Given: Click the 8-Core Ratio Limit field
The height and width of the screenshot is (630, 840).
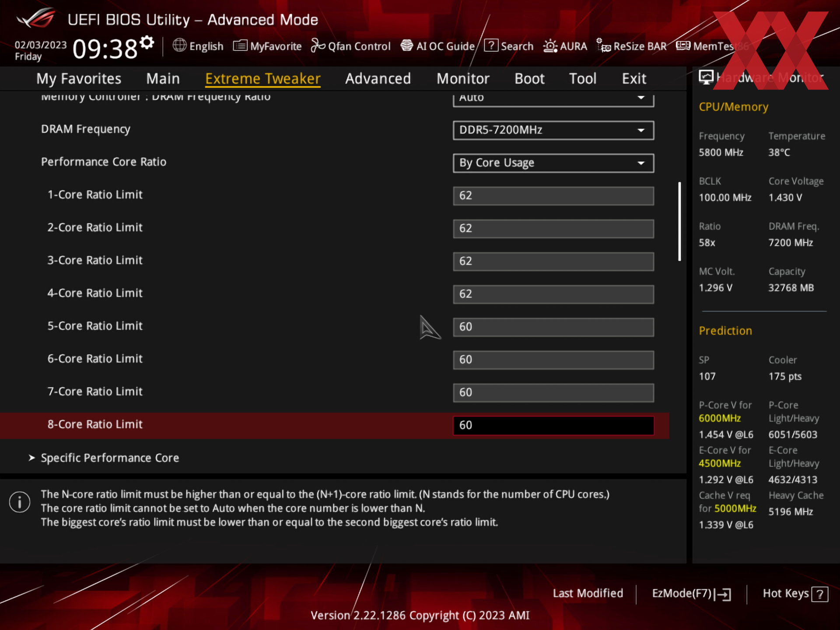Looking at the screenshot, I should coord(553,425).
